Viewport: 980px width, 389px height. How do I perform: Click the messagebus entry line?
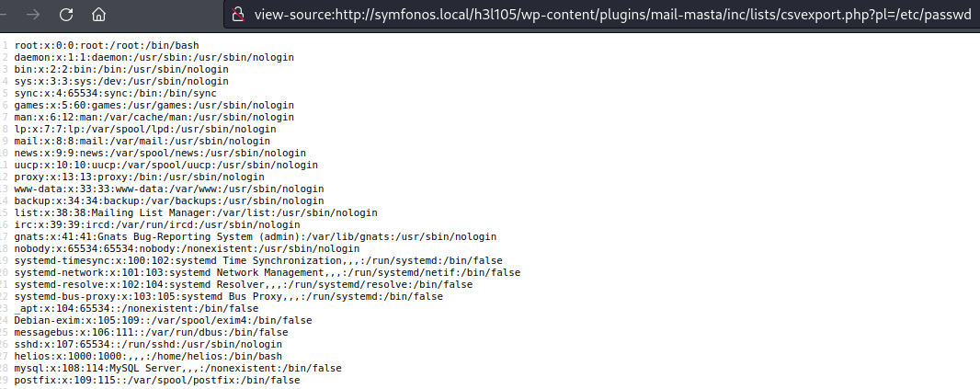[x=152, y=332]
